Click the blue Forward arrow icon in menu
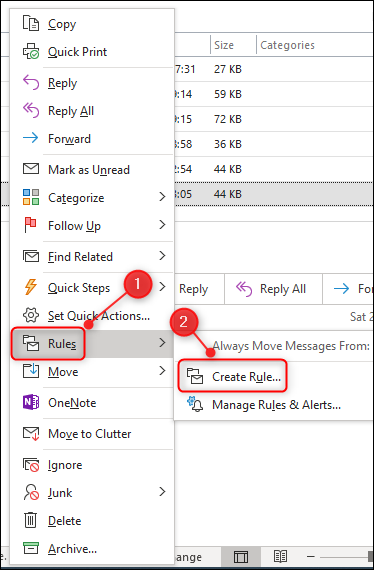The width and height of the screenshot is (374, 570). point(31,138)
